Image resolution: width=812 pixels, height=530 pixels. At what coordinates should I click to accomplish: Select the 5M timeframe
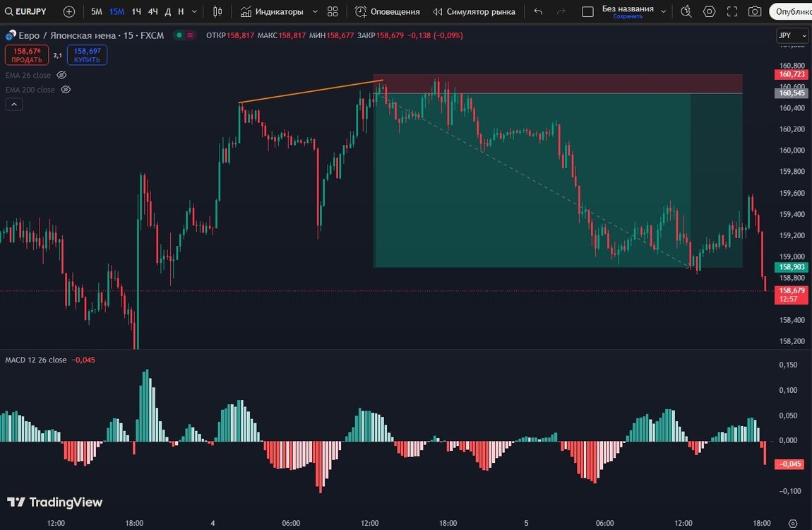pos(96,11)
